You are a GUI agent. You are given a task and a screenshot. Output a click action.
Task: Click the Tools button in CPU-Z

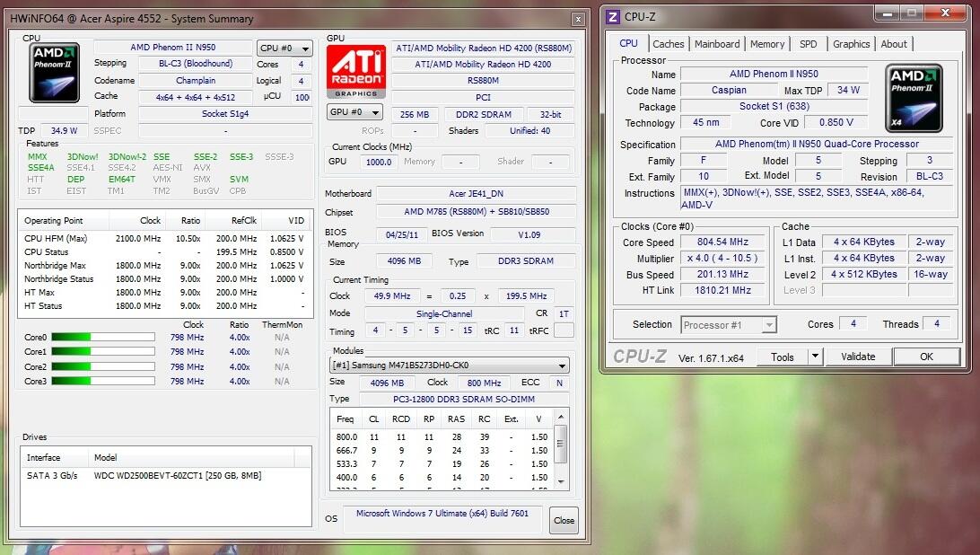tap(782, 357)
